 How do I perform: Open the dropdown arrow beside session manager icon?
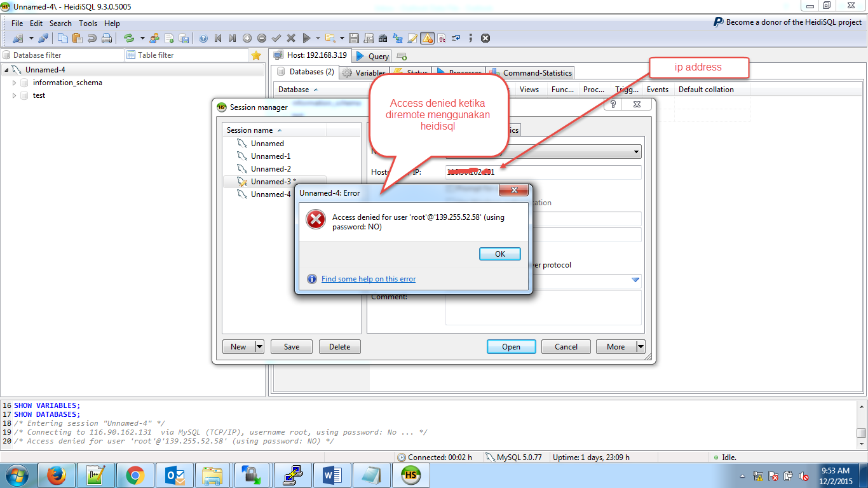pos(31,38)
